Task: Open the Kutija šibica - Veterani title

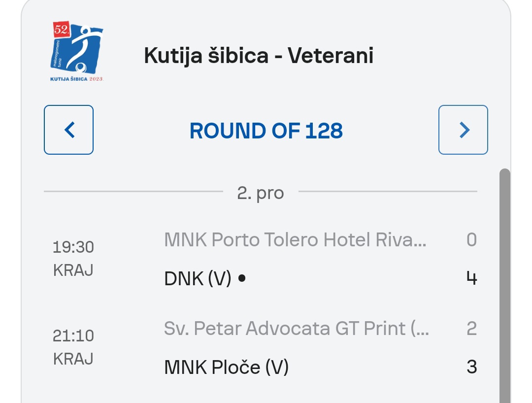Action: [x=259, y=56]
